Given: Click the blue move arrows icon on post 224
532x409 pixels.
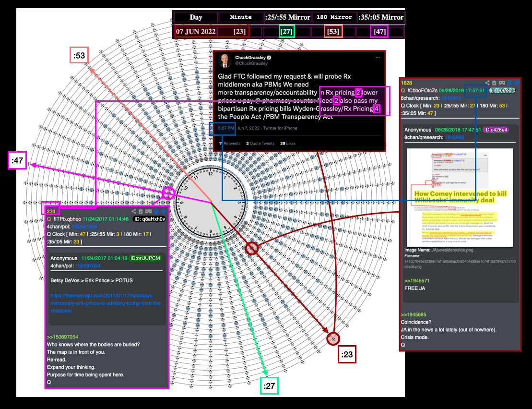Looking at the screenshot, I should point(163,211).
